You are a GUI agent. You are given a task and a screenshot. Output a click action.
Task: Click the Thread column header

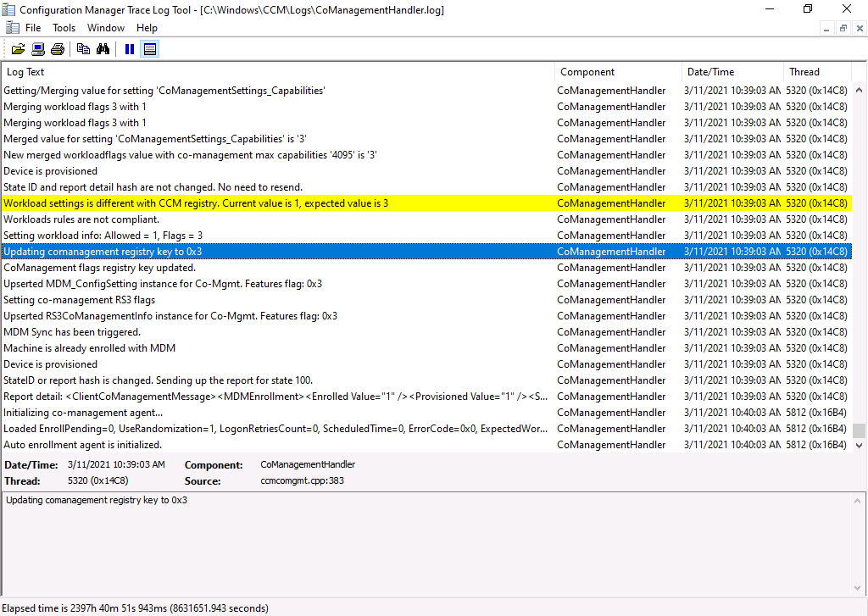(817, 72)
